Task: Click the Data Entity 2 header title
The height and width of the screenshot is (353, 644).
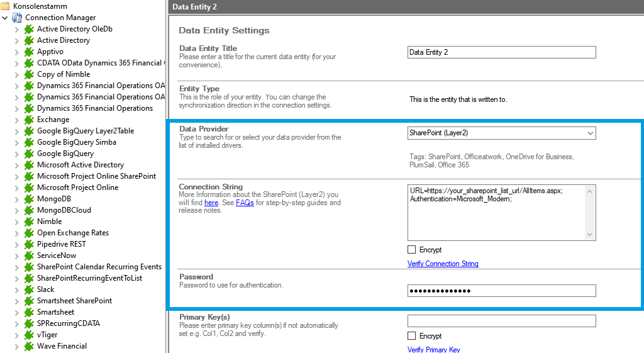Action: tap(195, 7)
